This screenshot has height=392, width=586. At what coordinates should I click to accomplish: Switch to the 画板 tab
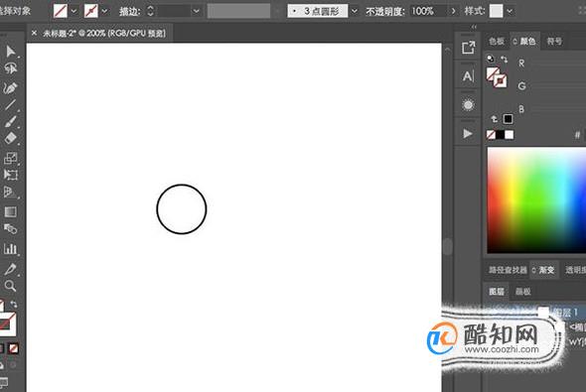click(x=522, y=292)
